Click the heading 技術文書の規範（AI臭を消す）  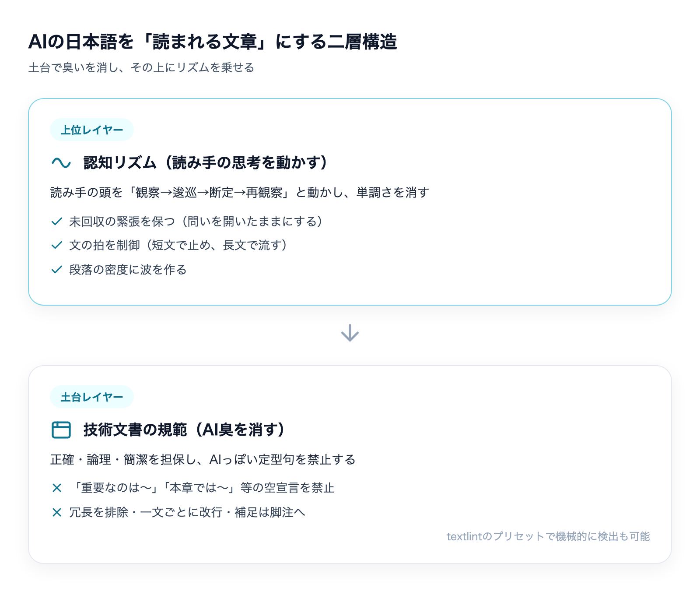tap(185, 430)
